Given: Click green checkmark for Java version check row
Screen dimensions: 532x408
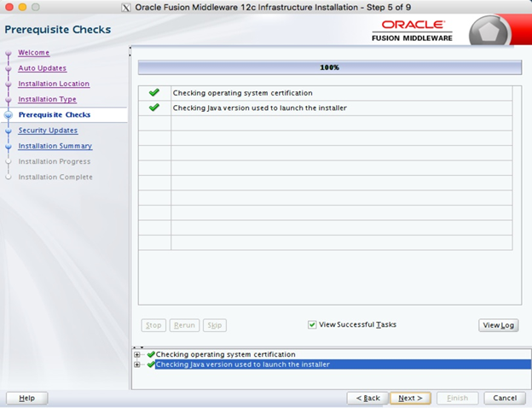Looking at the screenshot, I should 154,108.
